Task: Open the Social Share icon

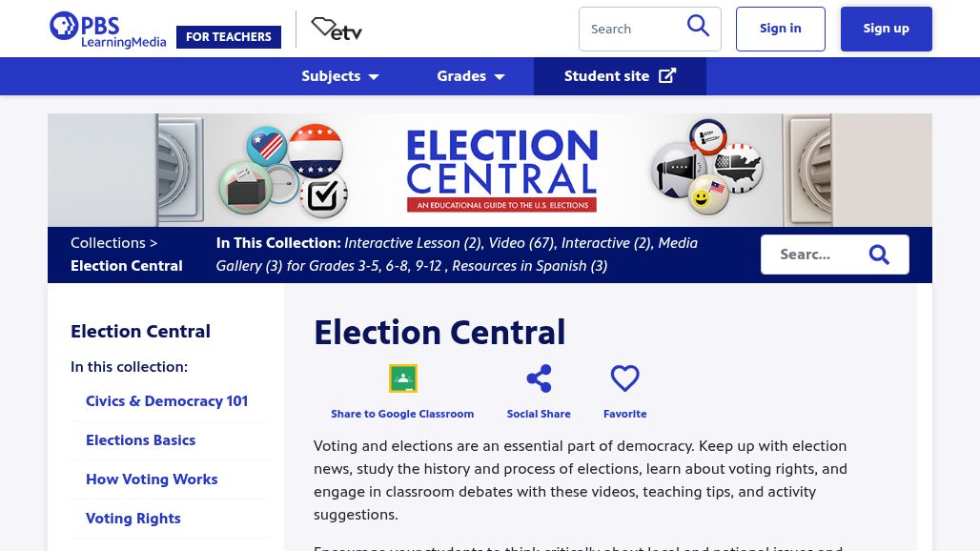Action: tap(539, 378)
